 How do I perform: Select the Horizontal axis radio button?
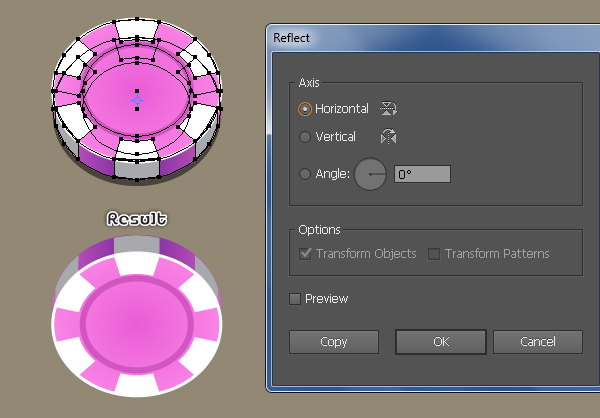click(305, 109)
